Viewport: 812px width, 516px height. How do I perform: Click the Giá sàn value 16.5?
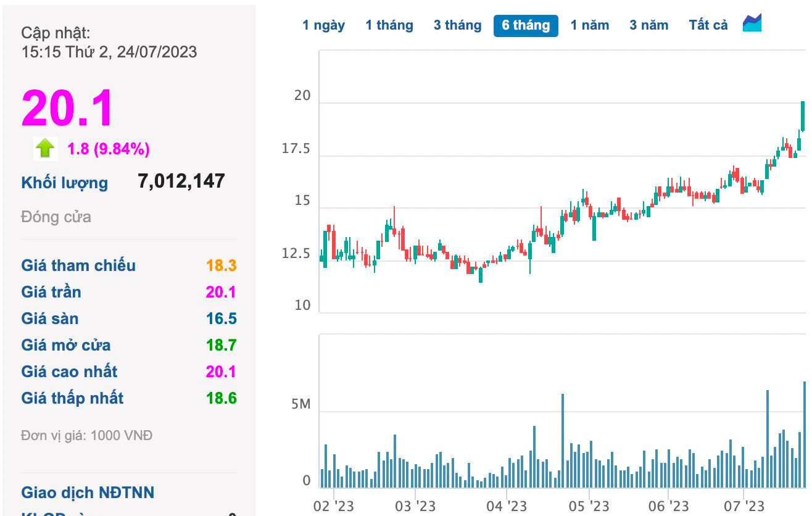tap(222, 318)
